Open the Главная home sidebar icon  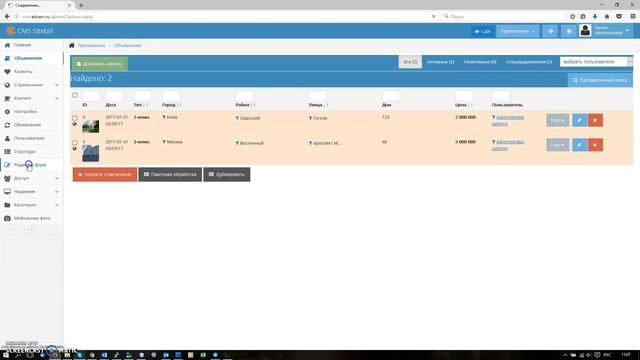[7, 45]
